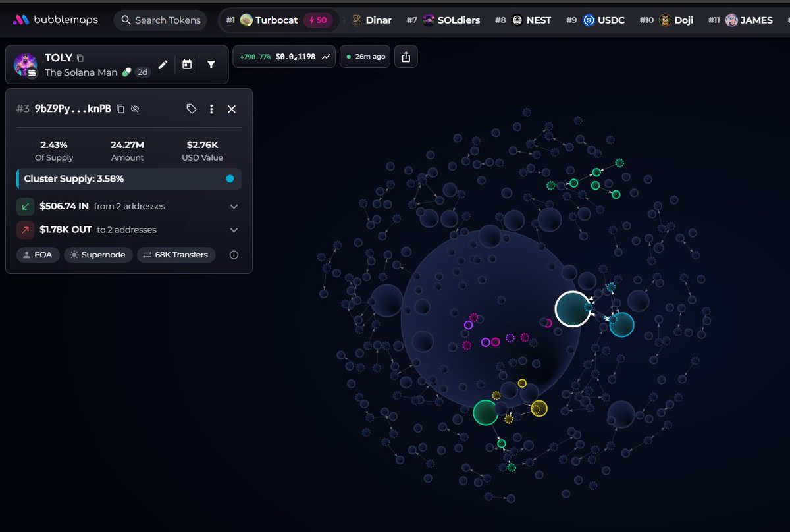Image resolution: width=790 pixels, height=532 pixels.
Task: Open the three-dot more options menu
Action: pyautogui.click(x=211, y=109)
